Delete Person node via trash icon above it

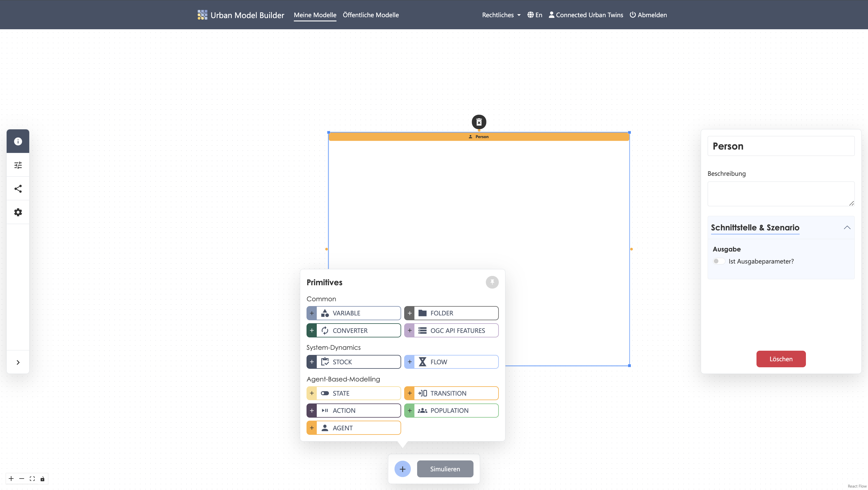479,122
